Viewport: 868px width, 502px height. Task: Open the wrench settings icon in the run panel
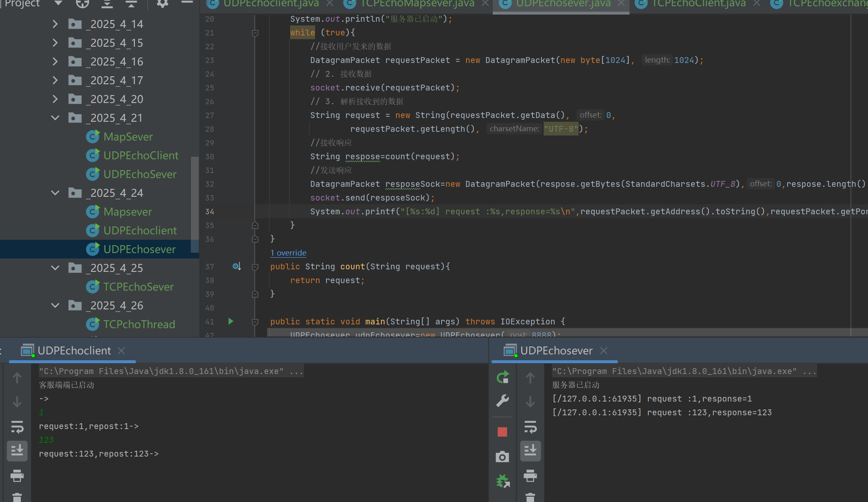tap(502, 401)
